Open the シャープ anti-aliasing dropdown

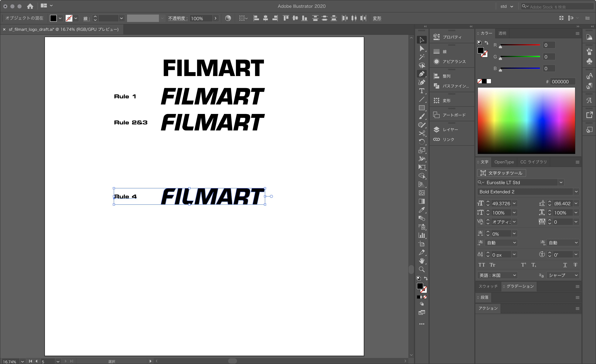[563, 275]
